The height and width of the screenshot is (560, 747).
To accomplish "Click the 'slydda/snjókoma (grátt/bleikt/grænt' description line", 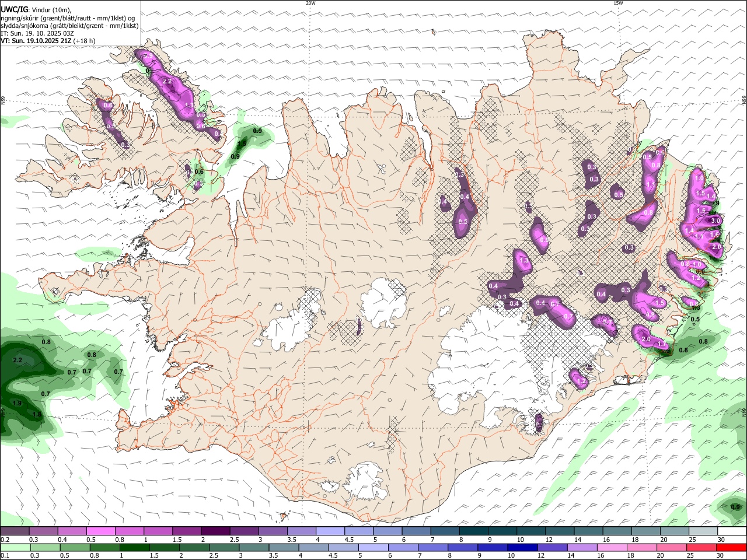I will pyautogui.click(x=69, y=26).
